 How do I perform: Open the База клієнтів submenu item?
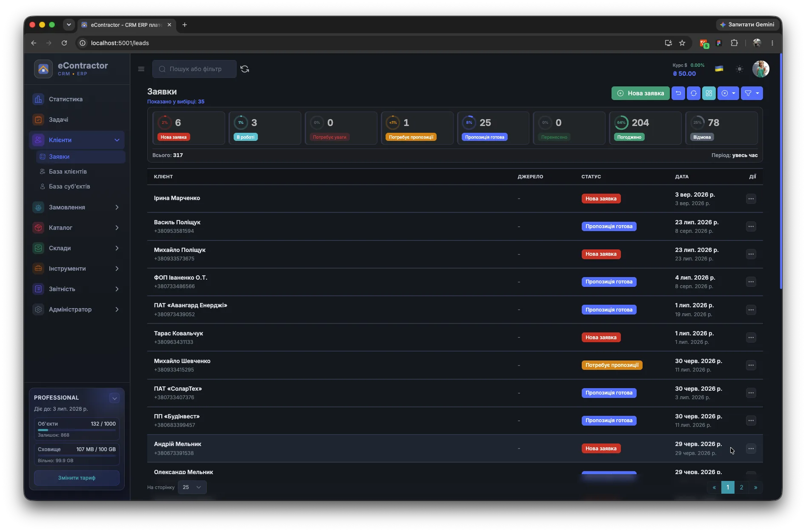(81, 172)
